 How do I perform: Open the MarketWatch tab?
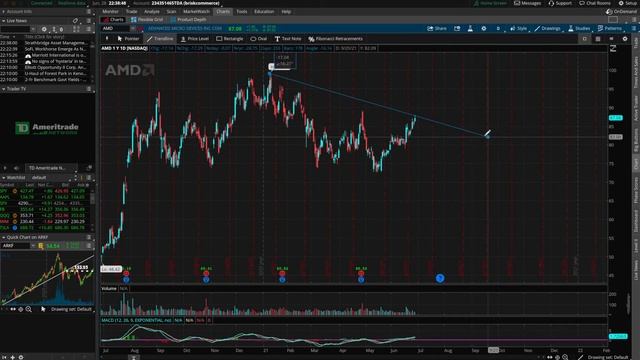pos(196,11)
